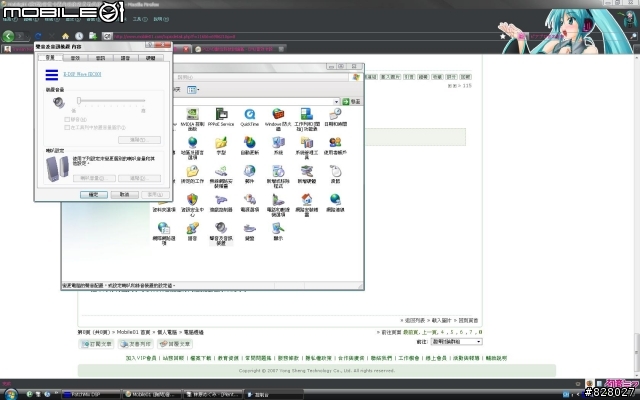The width and height of the screenshot is (640, 400).
Task: Open NVIDIA control panel icon
Action: [192, 118]
